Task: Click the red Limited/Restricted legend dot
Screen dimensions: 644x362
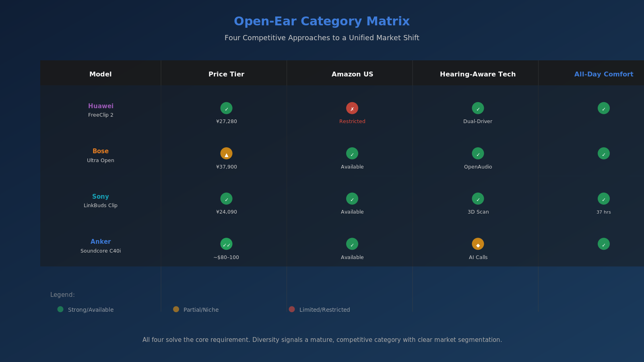Action: (292, 309)
